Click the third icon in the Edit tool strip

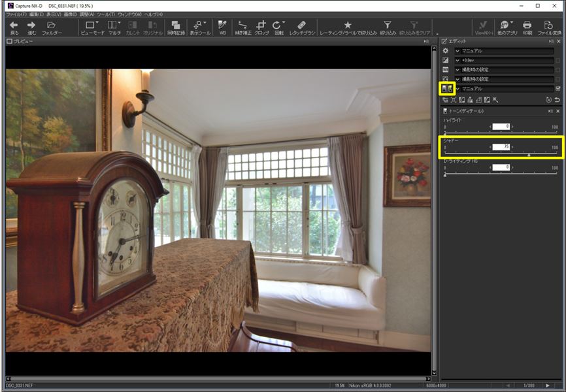click(462, 100)
